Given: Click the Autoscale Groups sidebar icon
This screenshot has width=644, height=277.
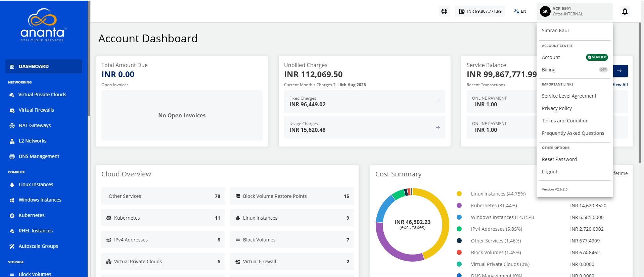Looking at the screenshot, I should 12,246.
